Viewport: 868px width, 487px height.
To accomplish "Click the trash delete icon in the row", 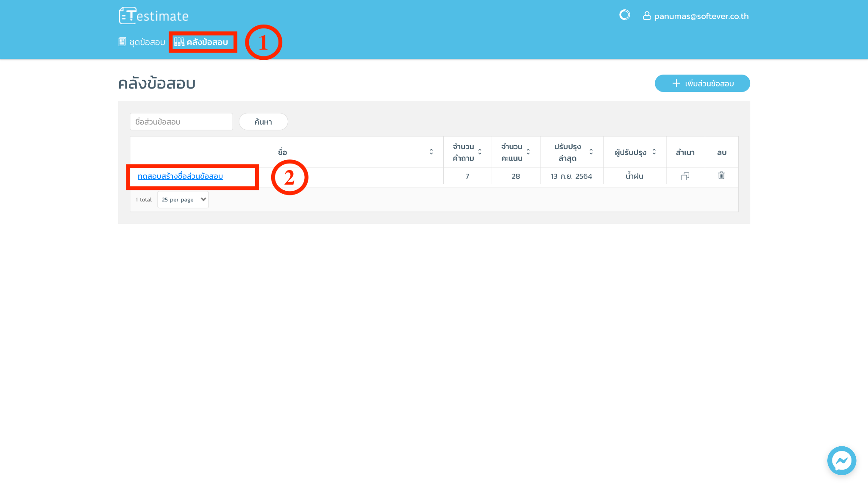I will pos(721,175).
